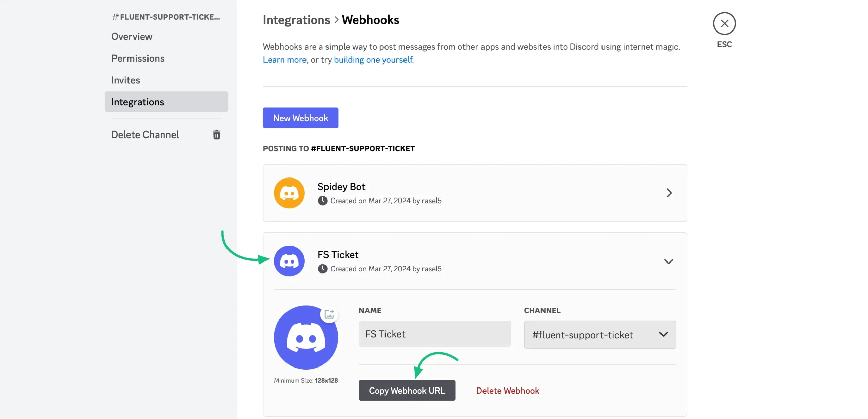Click the avatar image upload icon

(329, 314)
